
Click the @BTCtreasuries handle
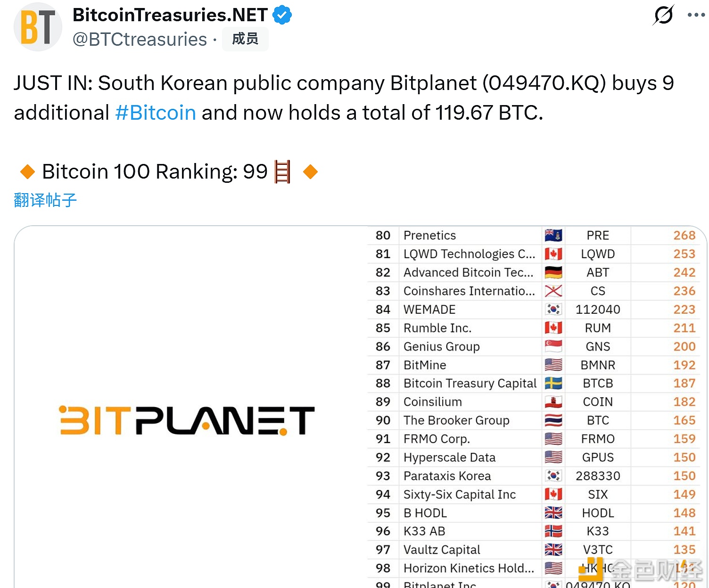[140, 40]
